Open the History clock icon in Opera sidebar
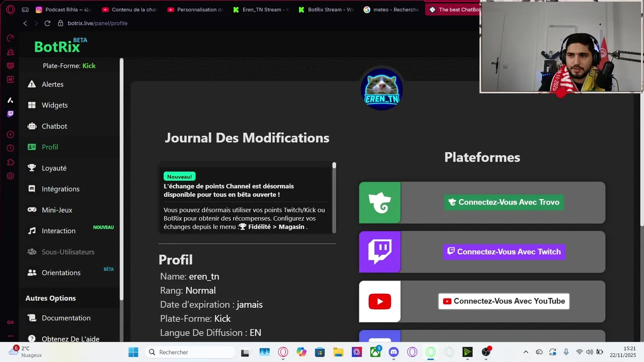 click(x=10, y=148)
